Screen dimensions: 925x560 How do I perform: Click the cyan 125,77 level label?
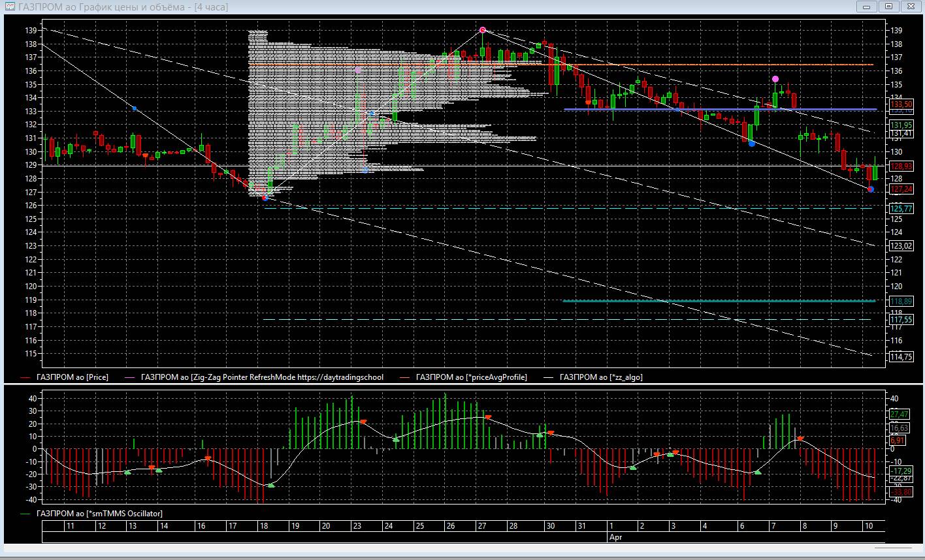pyautogui.click(x=901, y=209)
